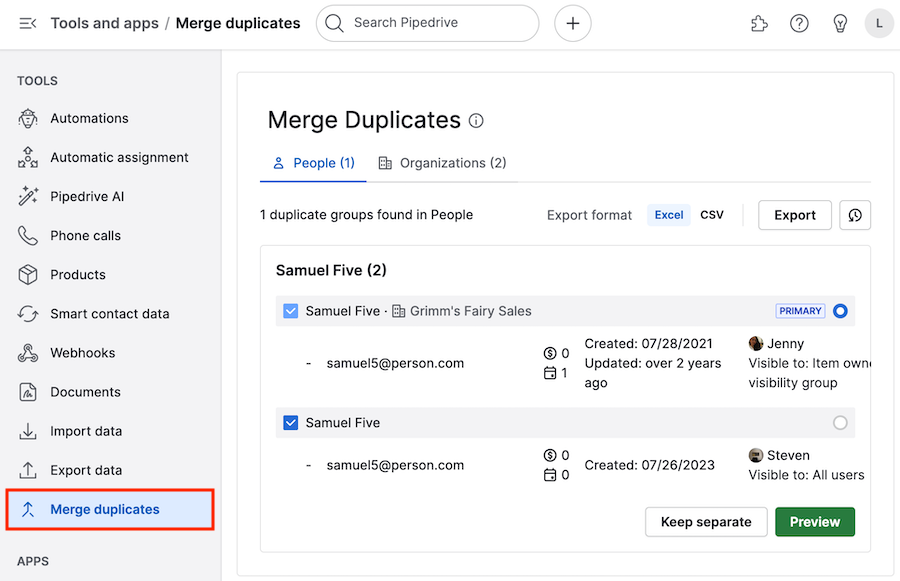Image resolution: width=900 pixels, height=581 pixels.
Task: Click the Products box icon
Action: pos(28,274)
